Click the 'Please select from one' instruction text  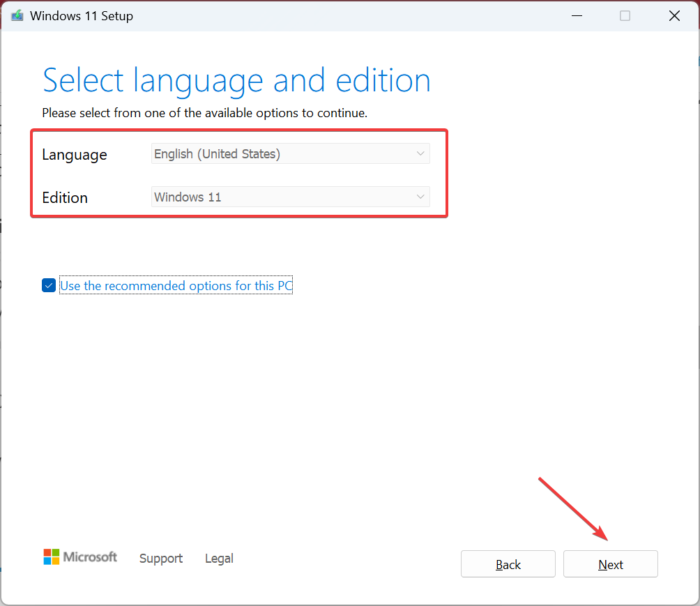coord(204,112)
